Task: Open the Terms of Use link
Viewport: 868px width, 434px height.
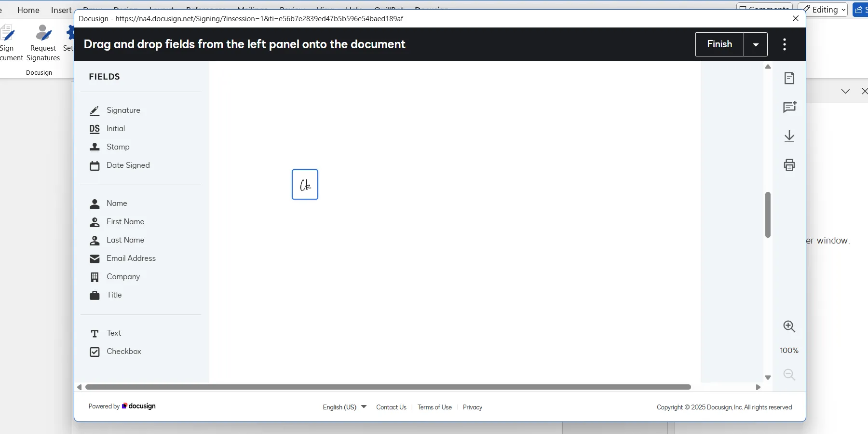Action: click(434, 407)
